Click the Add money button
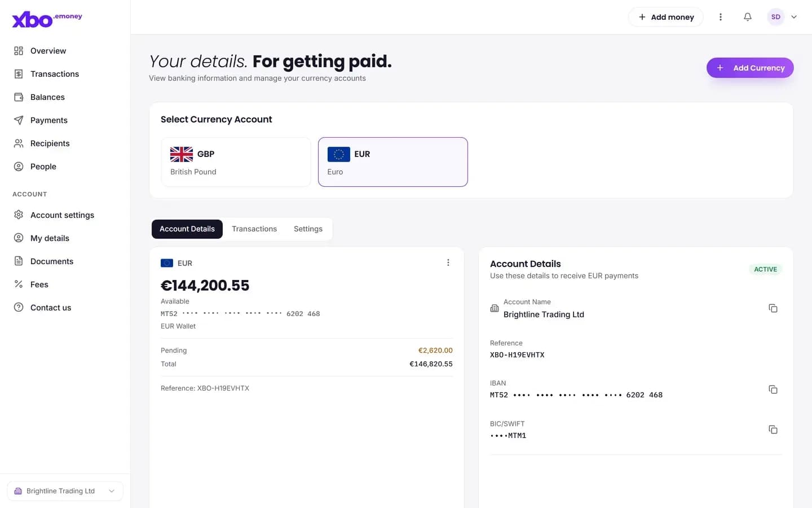The height and width of the screenshot is (508, 812). tap(666, 17)
